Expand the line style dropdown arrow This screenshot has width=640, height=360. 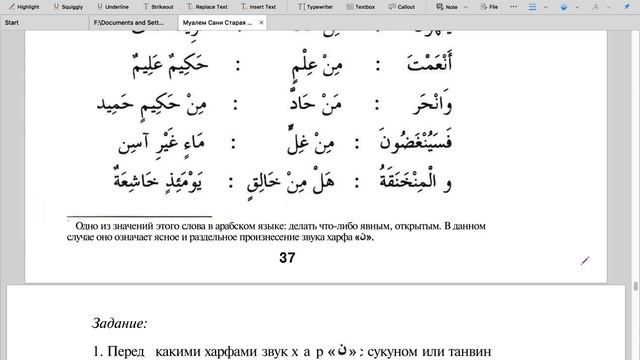click(546, 7)
